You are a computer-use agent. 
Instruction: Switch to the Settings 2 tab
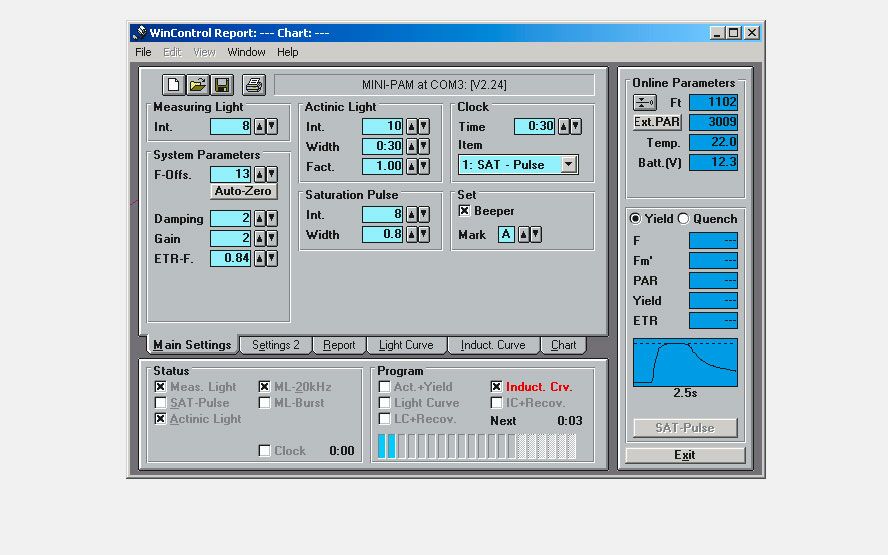tap(276, 345)
